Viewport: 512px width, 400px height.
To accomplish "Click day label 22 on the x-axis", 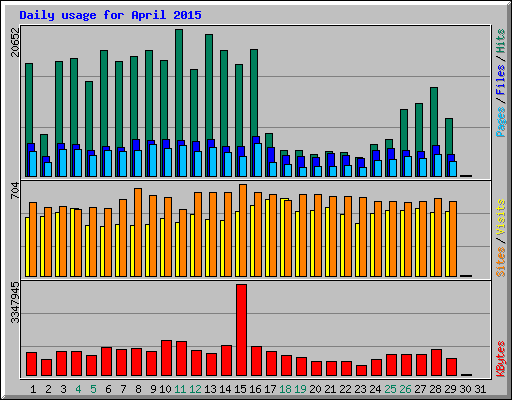I will click(x=346, y=389).
